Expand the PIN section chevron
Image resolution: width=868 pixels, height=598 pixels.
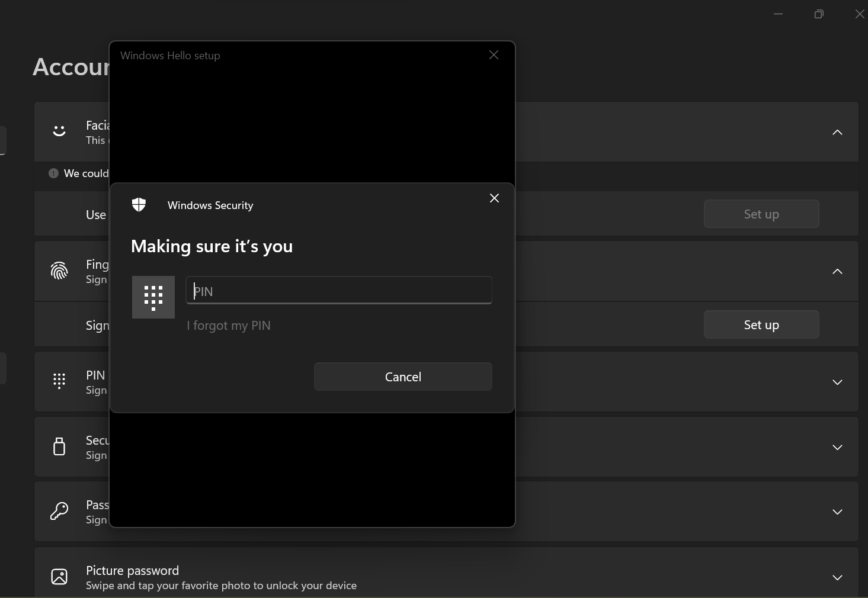click(837, 382)
